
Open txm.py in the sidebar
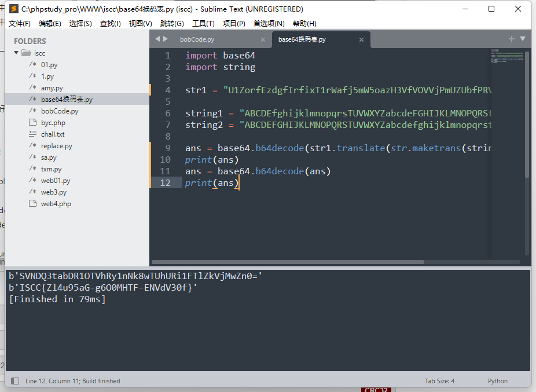tap(52, 169)
